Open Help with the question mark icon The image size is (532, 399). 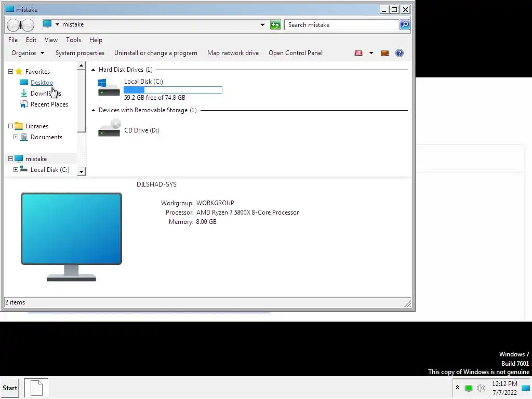[x=400, y=53]
